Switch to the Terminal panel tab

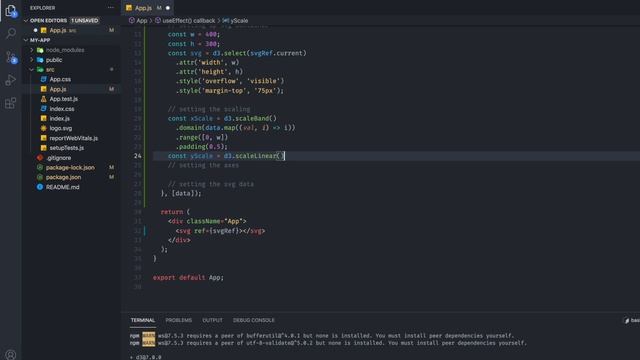[143, 320]
